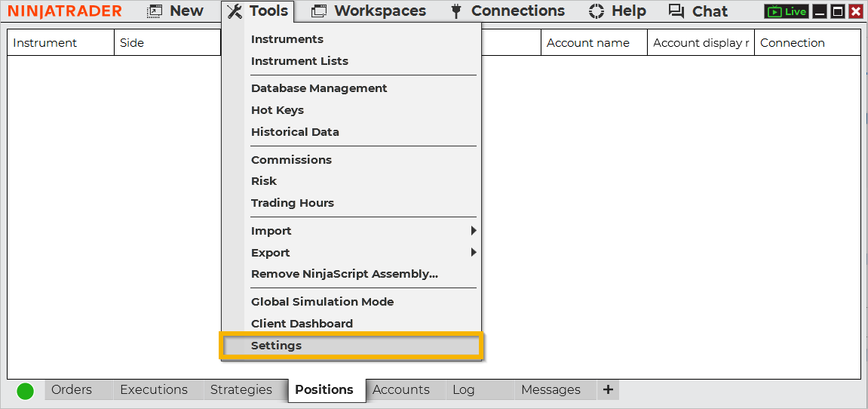Click the Tools menu wrench icon
Viewport: 868px width, 409px height.
235,11
